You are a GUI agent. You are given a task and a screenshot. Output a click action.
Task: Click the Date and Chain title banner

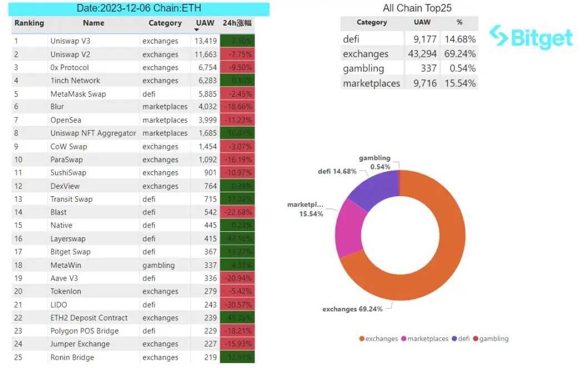(139, 8)
